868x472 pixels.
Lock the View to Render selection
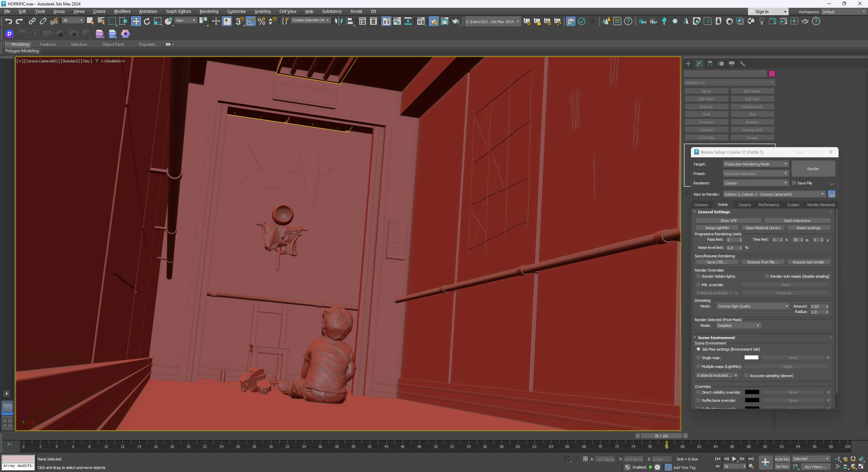pos(832,194)
